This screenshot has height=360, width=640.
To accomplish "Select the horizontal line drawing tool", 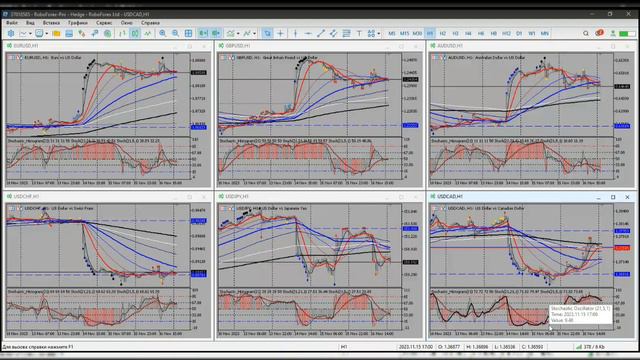I will point(308,33).
